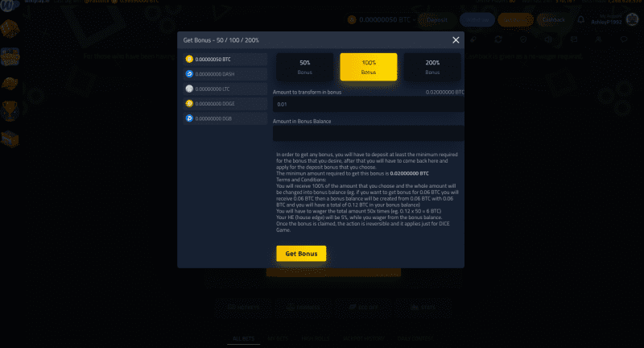Image resolution: width=644 pixels, height=348 pixels.
Task: Select the 100% Bonus option
Action: [x=368, y=67]
